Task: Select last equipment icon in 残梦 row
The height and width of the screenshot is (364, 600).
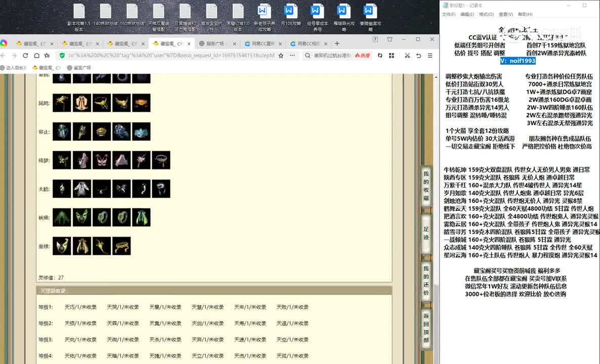Action: pyautogui.click(x=161, y=160)
